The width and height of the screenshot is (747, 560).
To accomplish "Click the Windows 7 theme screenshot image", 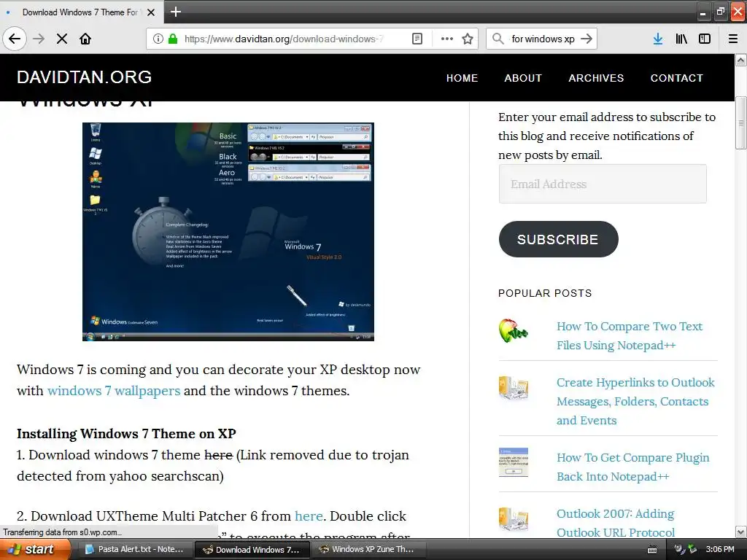I will (x=228, y=232).
